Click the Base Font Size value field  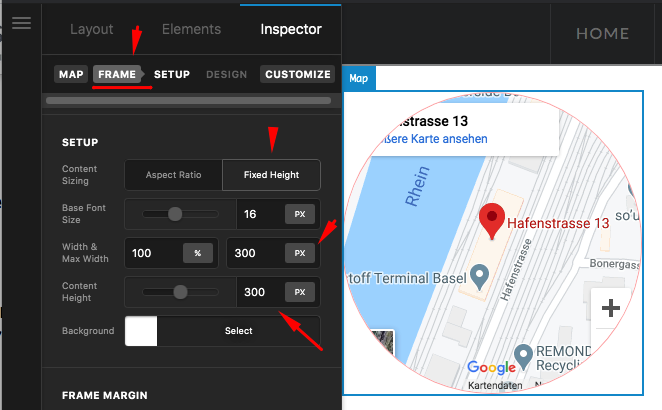(260, 214)
